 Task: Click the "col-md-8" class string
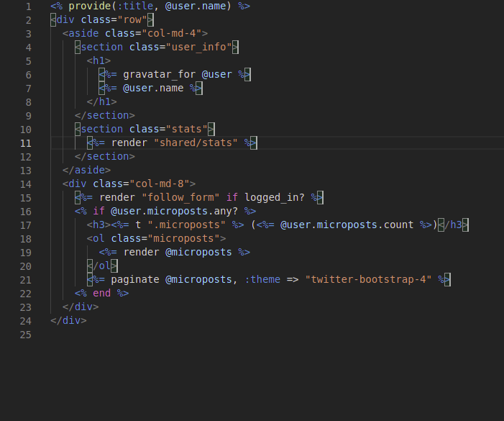coord(160,184)
